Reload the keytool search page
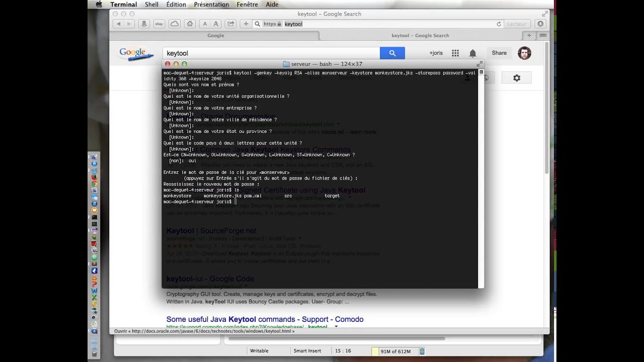The height and width of the screenshot is (362, 644). (x=499, y=24)
